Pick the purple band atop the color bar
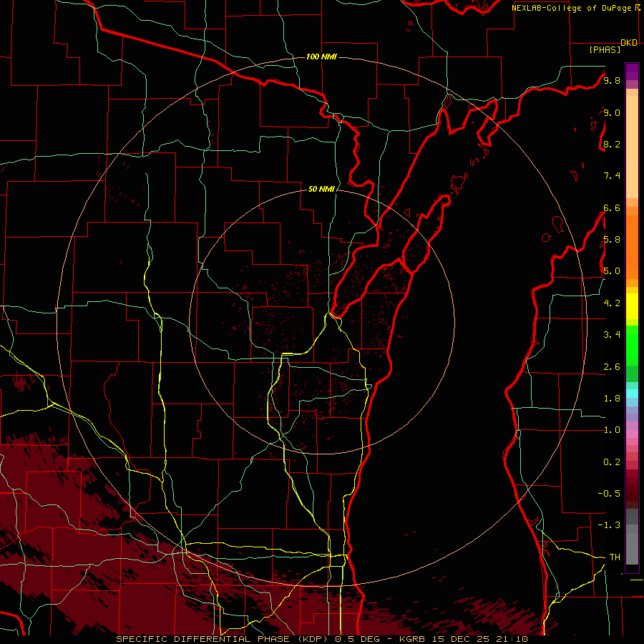The image size is (644, 644). (632, 72)
